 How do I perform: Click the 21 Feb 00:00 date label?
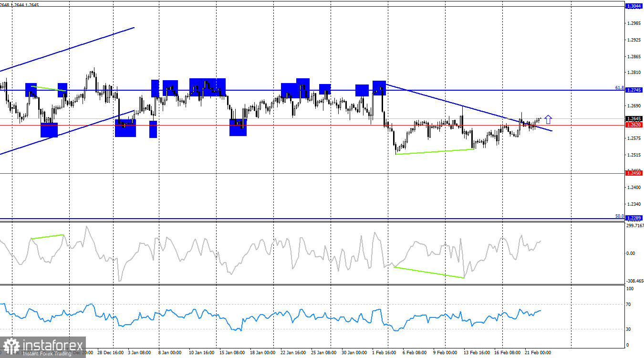click(x=537, y=353)
